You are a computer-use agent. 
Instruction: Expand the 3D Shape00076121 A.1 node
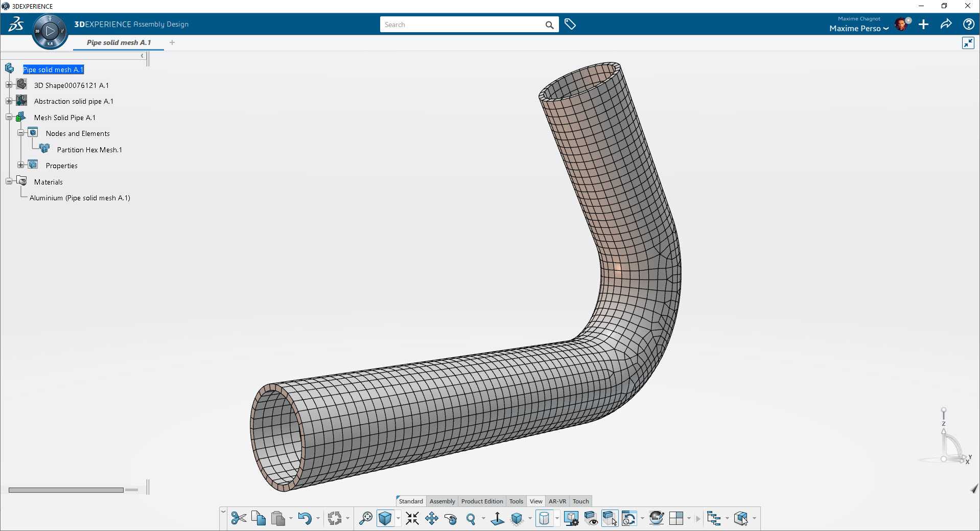coord(9,85)
